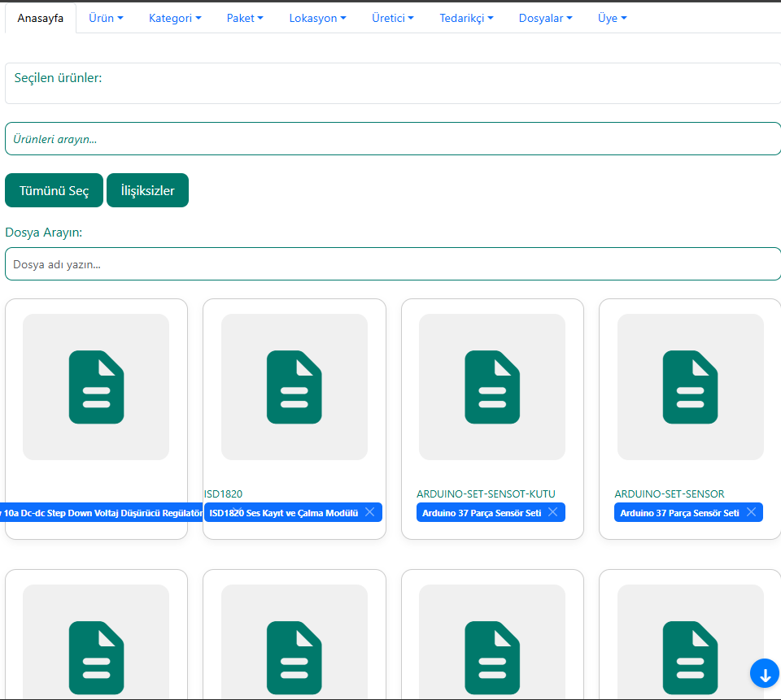Image resolution: width=781 pixels, height=700 pixels.
Task: Open file icon above Step Down Voltaj tag
Action: [x=96, y=387]
